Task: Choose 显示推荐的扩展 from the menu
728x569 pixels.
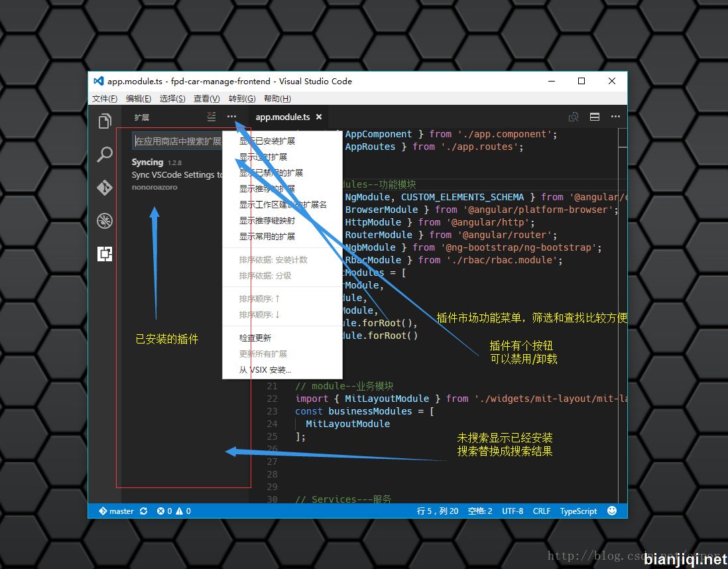Action: [282, 188]
